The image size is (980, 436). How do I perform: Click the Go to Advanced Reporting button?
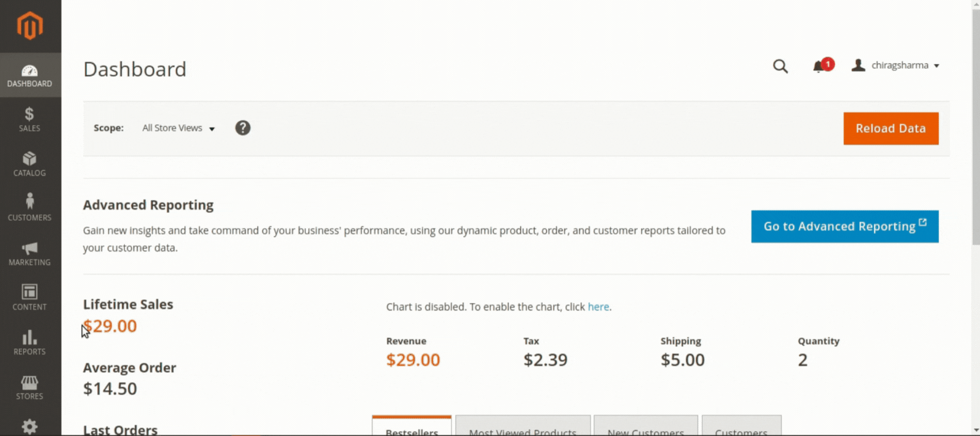(845, 227)
